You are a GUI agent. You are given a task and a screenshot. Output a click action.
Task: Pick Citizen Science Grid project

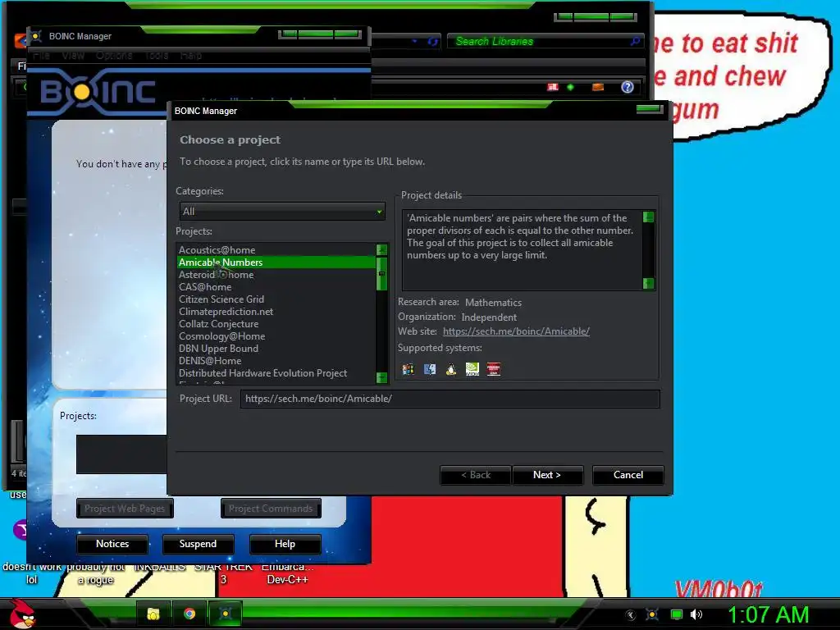[276, 299]
